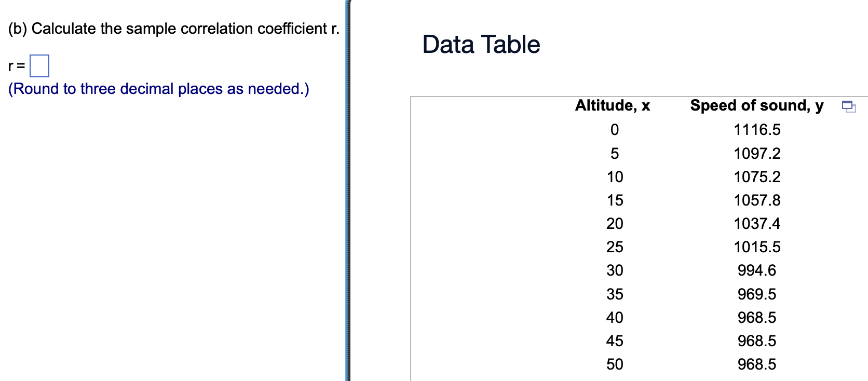
Task: Select the altitude value 30
Action: click(615, 270)
